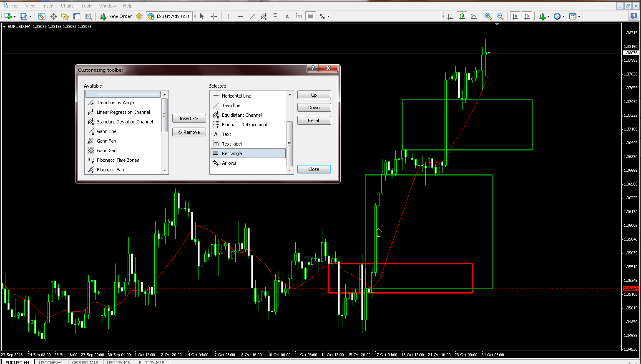Open the Navigator folder-star icon
The image size is (641, 364).
click(x=65, y=16)
